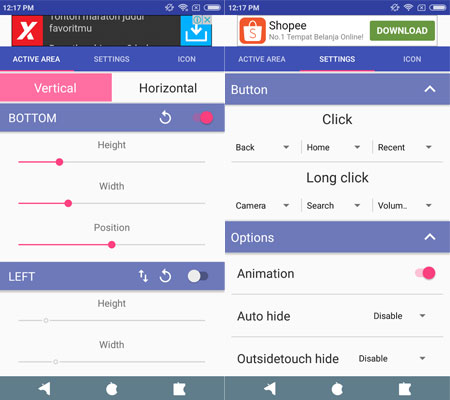Viewport: 450px width, 400px height.
Task: Select the Horizontal orientation button
Action: (x=168, y=88)
